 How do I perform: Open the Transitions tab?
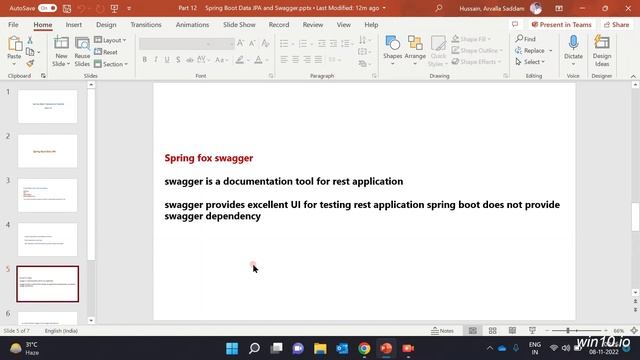pos(146,25)
